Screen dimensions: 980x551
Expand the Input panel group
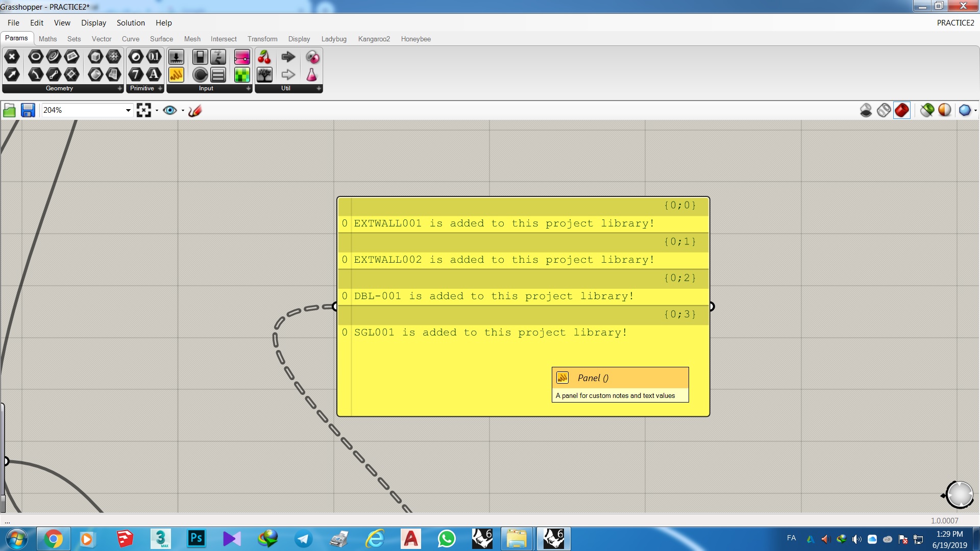249,88
